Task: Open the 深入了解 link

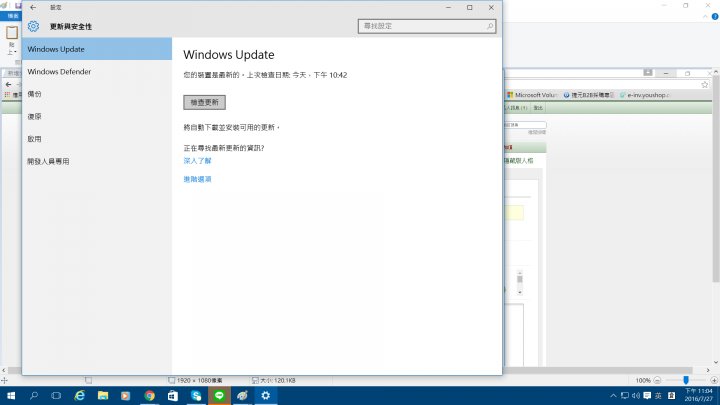Action: point(197,161)
